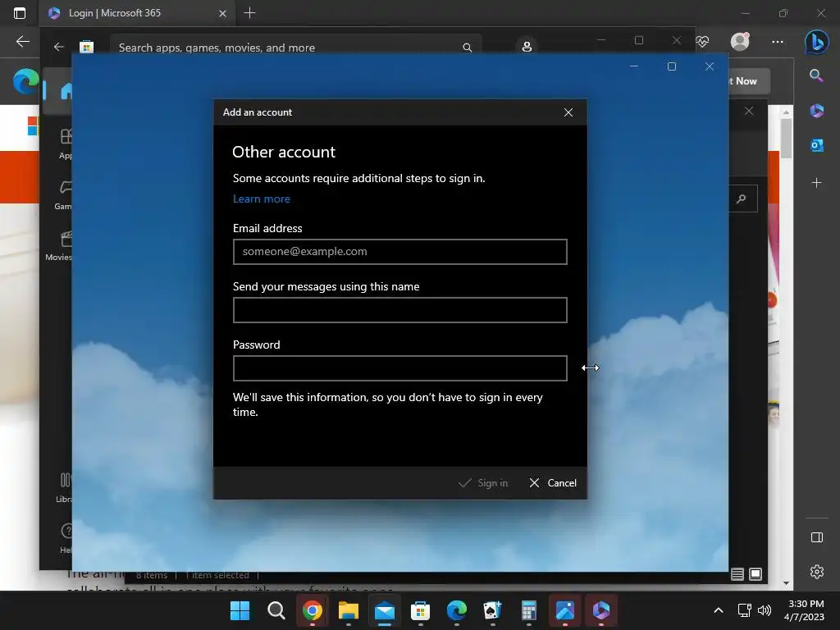This screenshot has height=630, width=840.
Task: Open the Edge tab actions menu icon
Action: point(20,13)
